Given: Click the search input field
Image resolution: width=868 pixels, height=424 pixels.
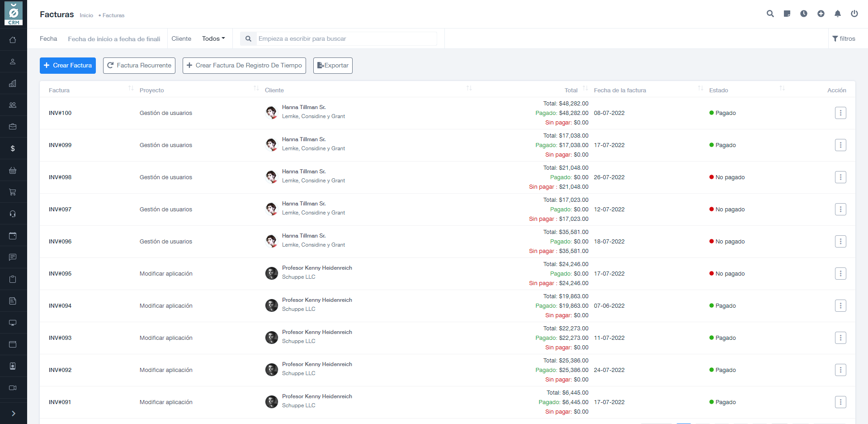Looking at the screenshot, I should coord(346,38).
